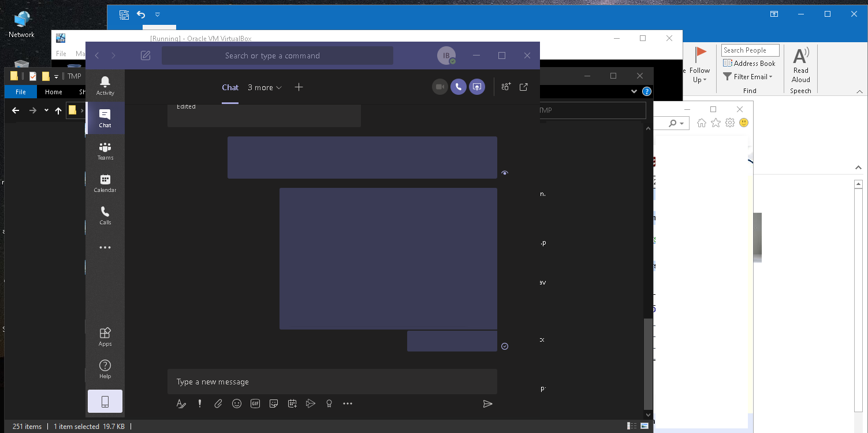Open the message Format options
The image size is (868, 433).
tap(181, 404)
